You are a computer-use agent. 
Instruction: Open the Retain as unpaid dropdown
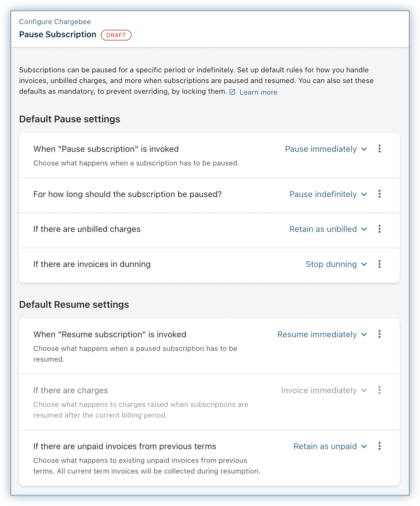[330, 446]
